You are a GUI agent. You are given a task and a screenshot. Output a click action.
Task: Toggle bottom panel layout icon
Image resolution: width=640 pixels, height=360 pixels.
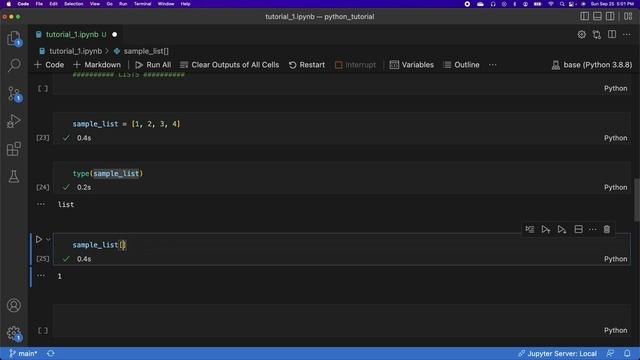(597, 16)
